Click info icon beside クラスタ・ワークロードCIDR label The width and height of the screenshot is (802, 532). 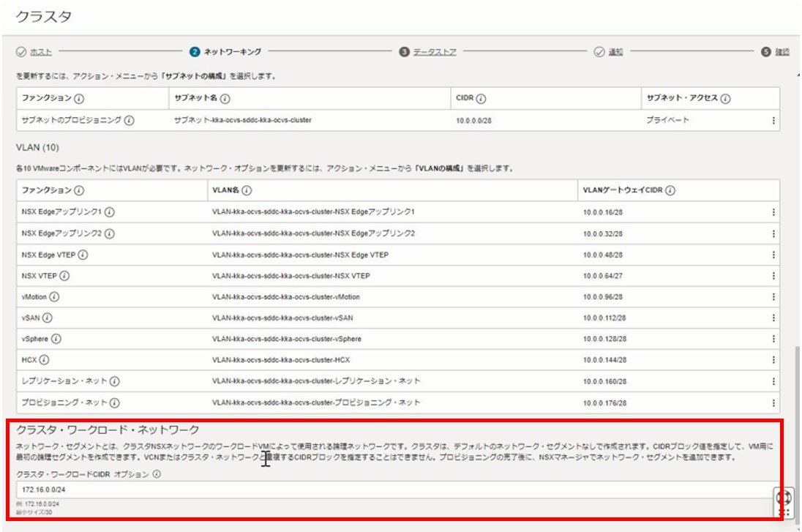tap(157, 474)
